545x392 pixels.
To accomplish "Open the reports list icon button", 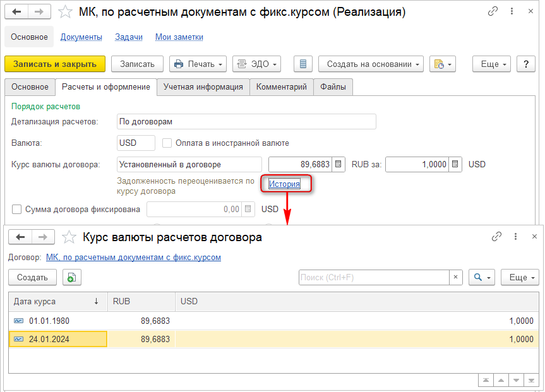I will coord(302,64).
